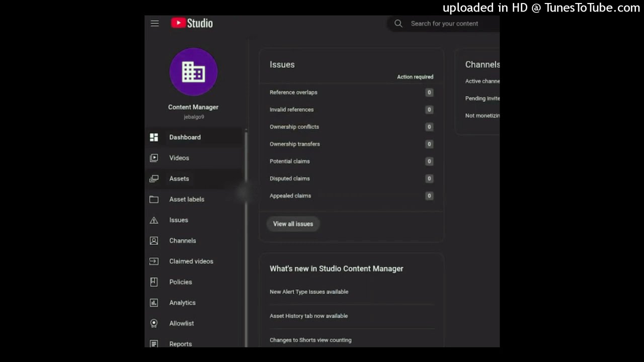Click the Analytics chart icon
The width and height of the screenshot is (644, 362).
point(154,303)
